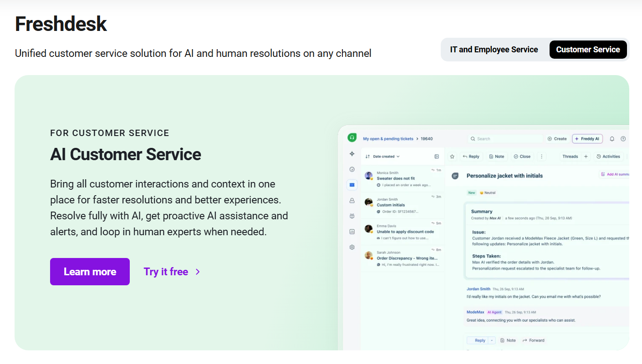The height and width of the screenshot is (364, 642).
Task: Click the AI Customer Service heading
Action: [126, 154]
